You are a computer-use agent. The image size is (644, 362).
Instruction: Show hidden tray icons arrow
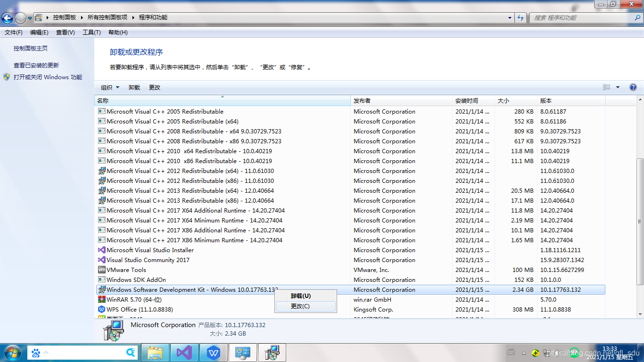point(524,353)
